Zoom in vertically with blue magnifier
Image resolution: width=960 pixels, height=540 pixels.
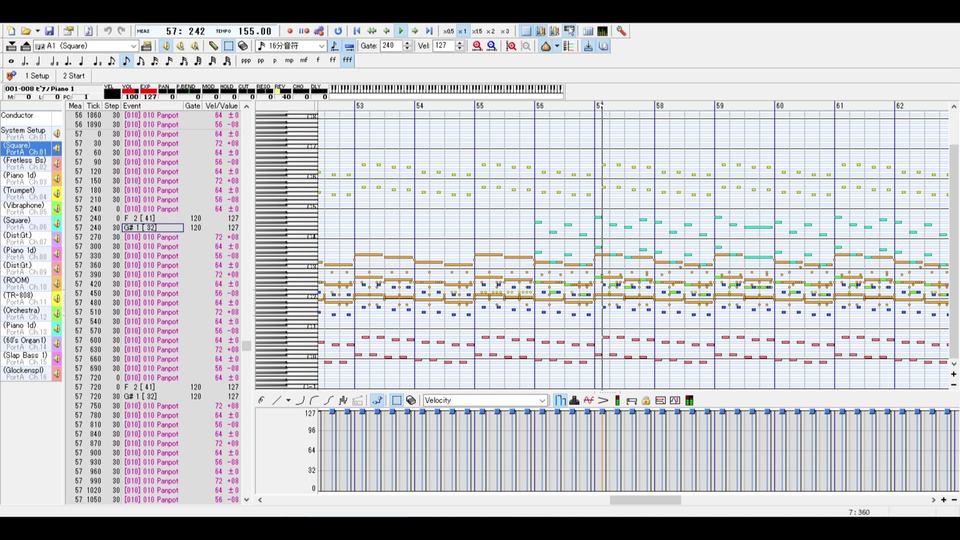492,46
